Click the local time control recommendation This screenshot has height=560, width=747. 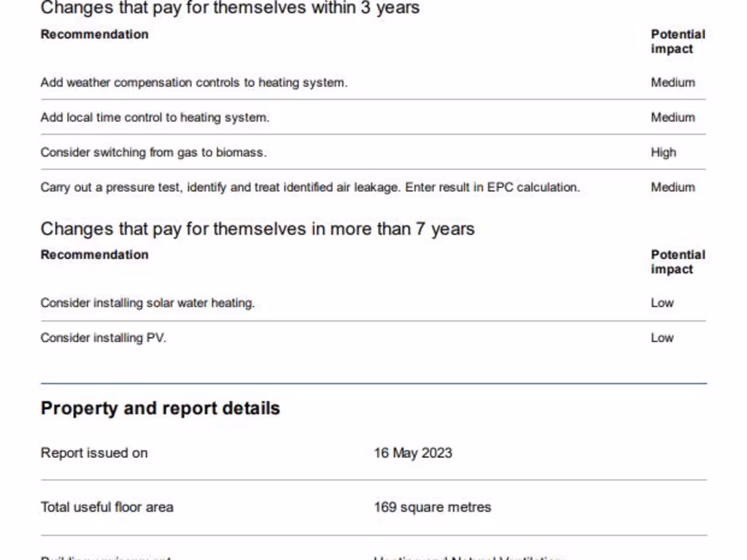155,117
